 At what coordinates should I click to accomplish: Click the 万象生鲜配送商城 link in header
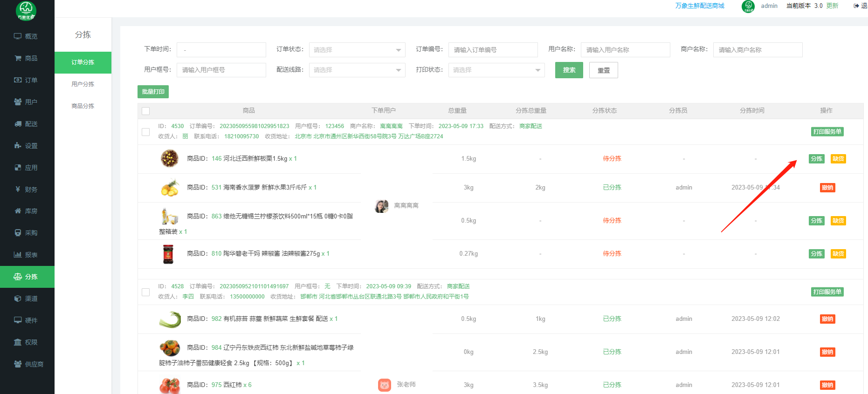(x=700, y=6)
